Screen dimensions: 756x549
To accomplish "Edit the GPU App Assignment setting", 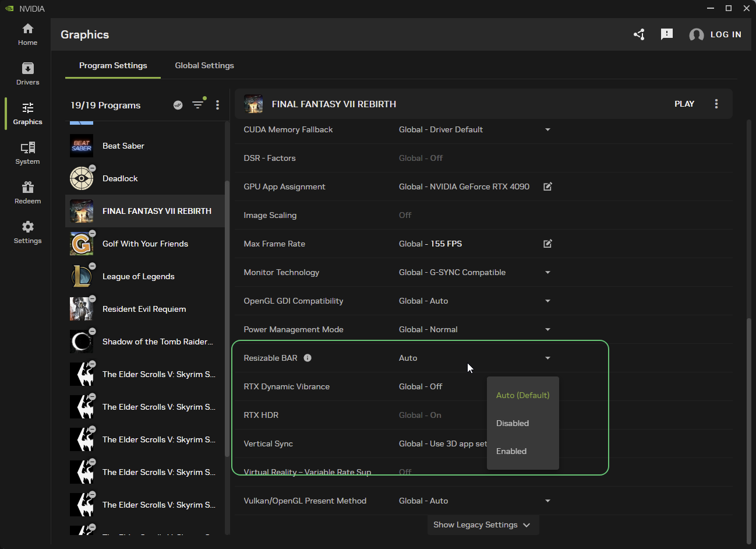I will pyautogui.click(x=547, y=186).
